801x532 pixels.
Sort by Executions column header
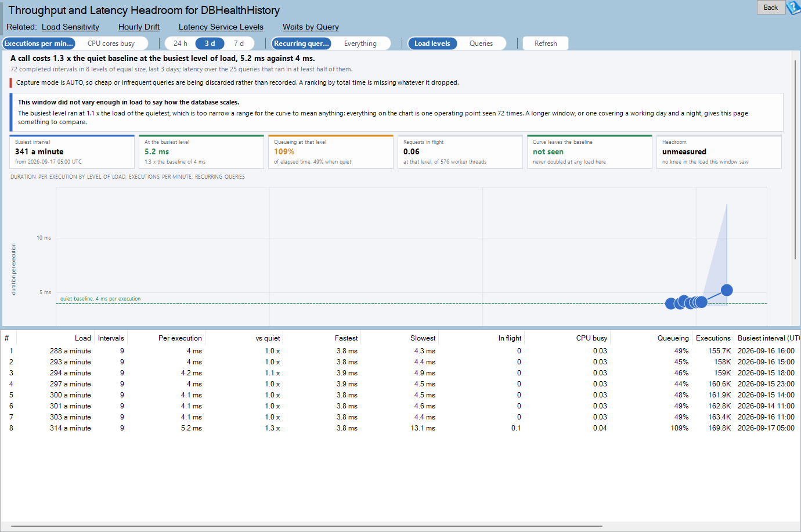tap(713, 338)
